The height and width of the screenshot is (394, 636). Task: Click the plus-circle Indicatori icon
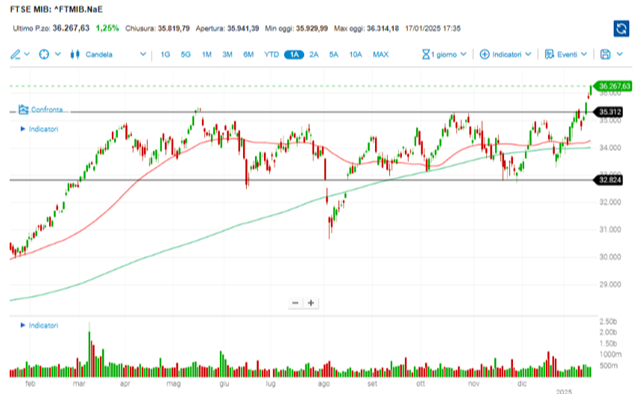[x=484, y=54]
